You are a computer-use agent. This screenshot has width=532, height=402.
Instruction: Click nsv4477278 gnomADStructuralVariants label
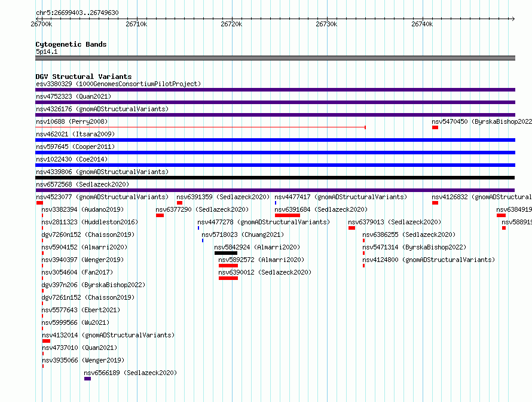coord(264,222)
